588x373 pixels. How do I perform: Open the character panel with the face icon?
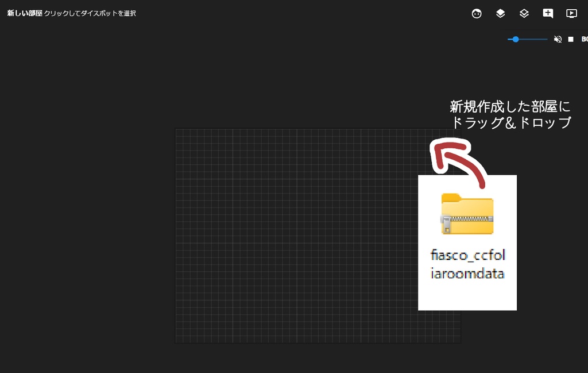(x=476, y=13)
